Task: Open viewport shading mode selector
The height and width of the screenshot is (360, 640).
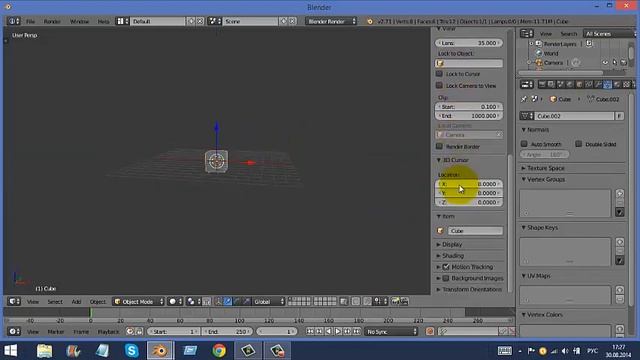Action: [176, 302]
